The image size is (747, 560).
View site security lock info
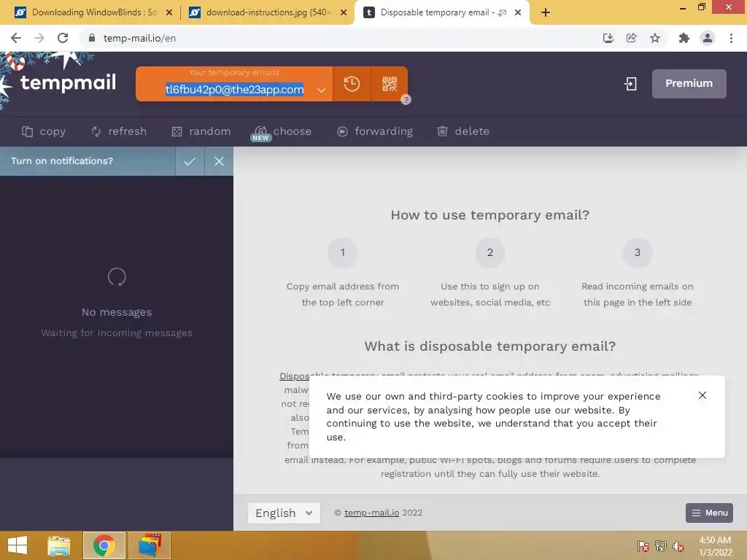[91, 38]
